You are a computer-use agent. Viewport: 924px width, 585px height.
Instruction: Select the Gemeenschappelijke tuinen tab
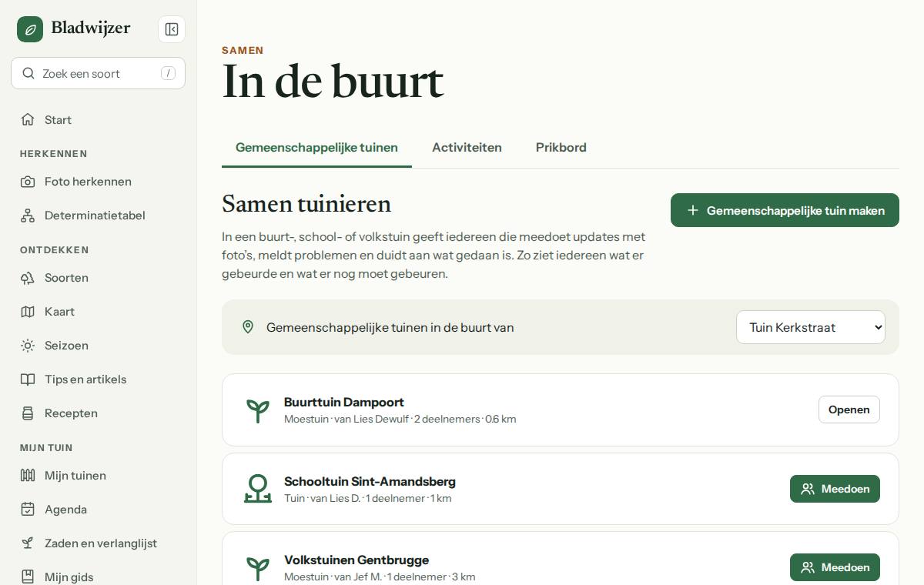(316, 147)
